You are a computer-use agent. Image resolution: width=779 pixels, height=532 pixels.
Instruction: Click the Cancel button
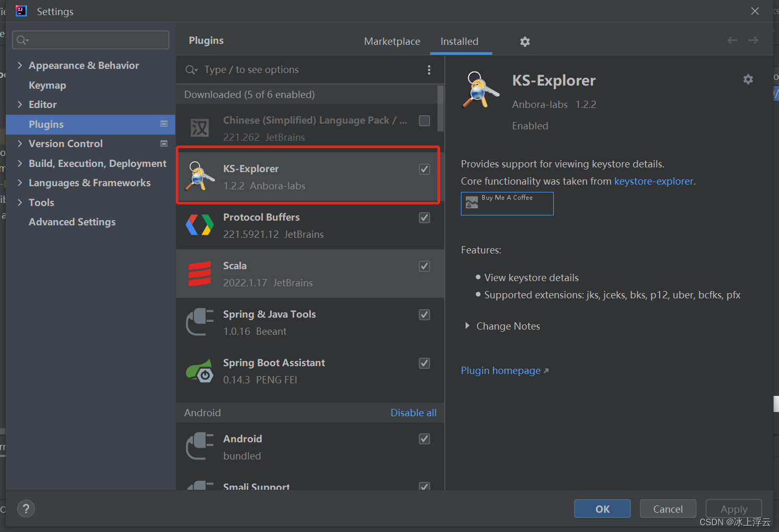[668, 509]
